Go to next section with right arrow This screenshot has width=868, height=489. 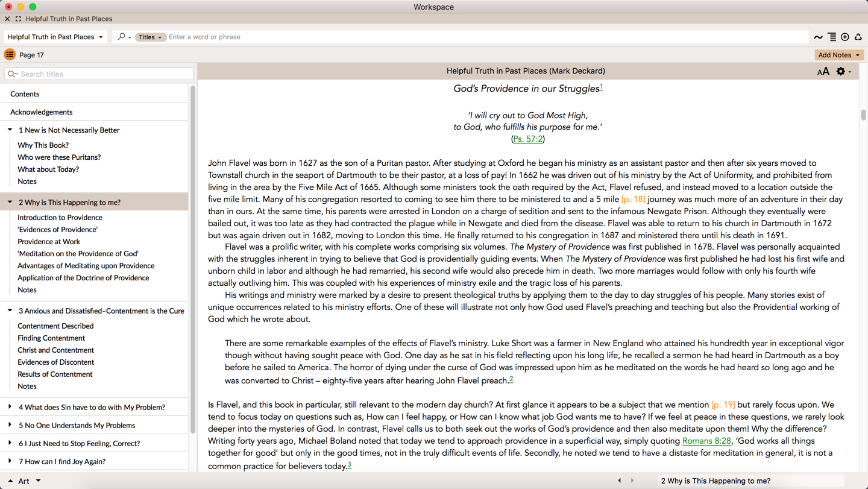(632, 481)
